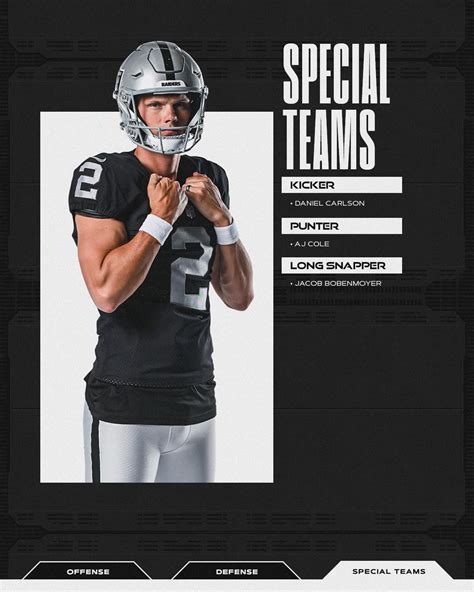This screenshot has width=474, height=592.
Task: Click the Punter position header
Action: (341, 226)
